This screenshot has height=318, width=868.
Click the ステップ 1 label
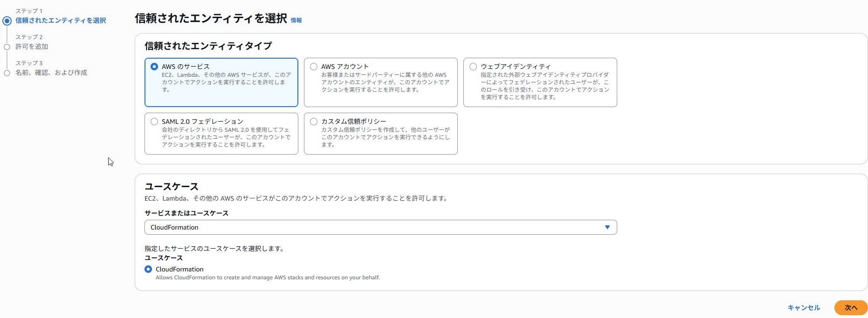(29, 11)
